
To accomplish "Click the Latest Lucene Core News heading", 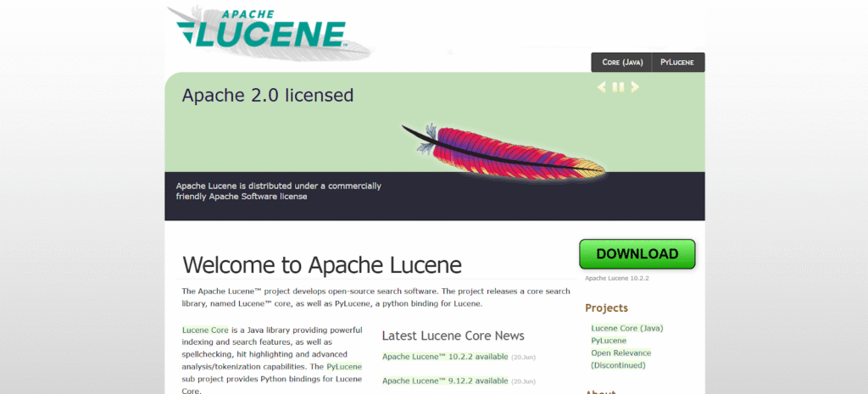I will [453, 336].
